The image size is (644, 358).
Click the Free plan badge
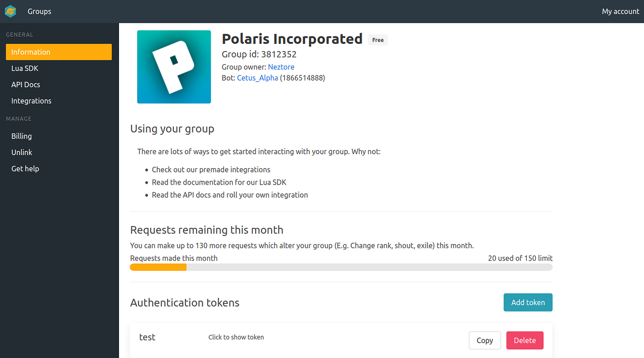(378, 40)
